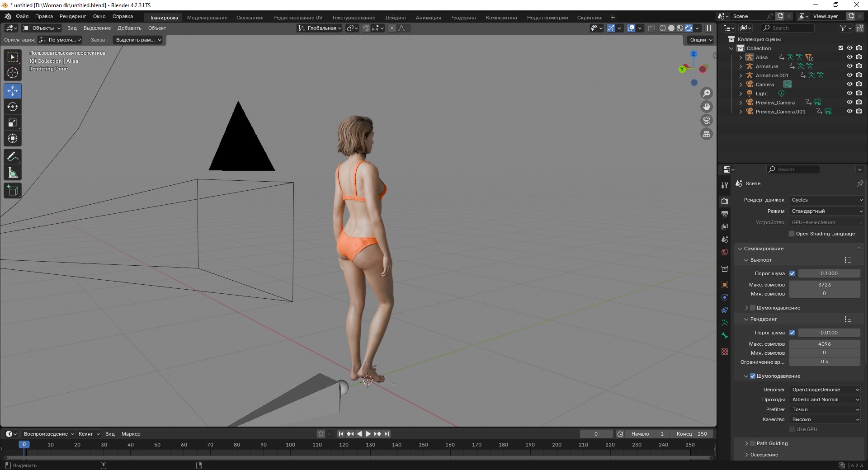The height and width of the screenshot is (470, 868).
Task: Enable Path Guiding checkbox
Action: (x=753, y=443)
